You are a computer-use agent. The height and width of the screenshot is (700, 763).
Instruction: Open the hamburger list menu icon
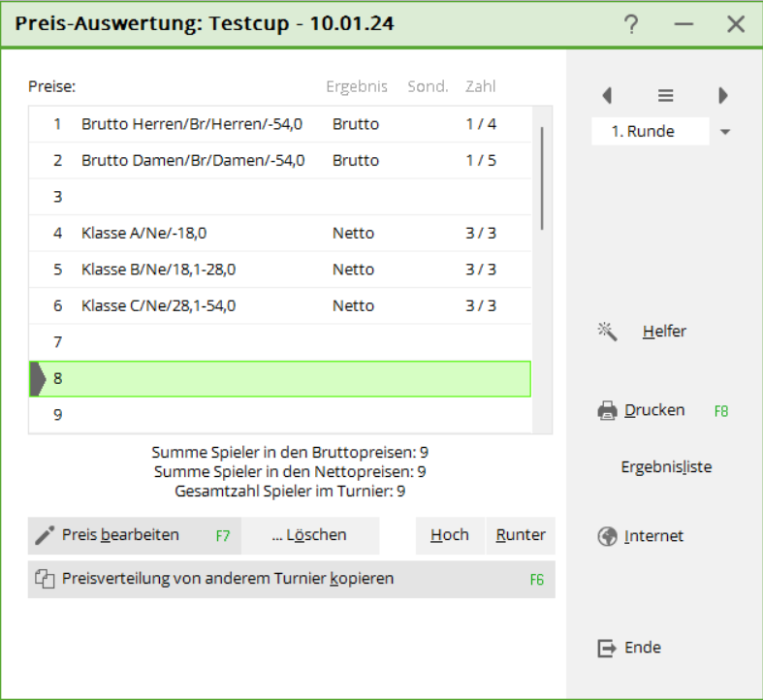[x=665, y=95]
